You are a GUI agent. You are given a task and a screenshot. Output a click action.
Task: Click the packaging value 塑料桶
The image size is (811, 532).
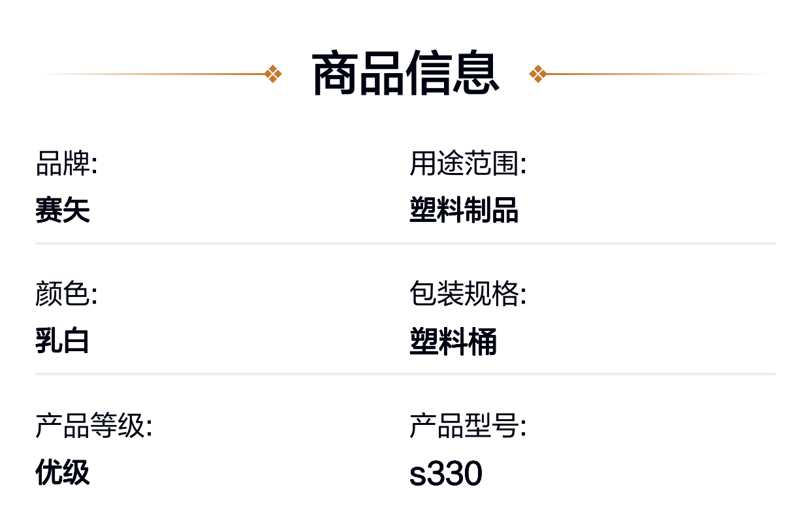coord(453,341)
